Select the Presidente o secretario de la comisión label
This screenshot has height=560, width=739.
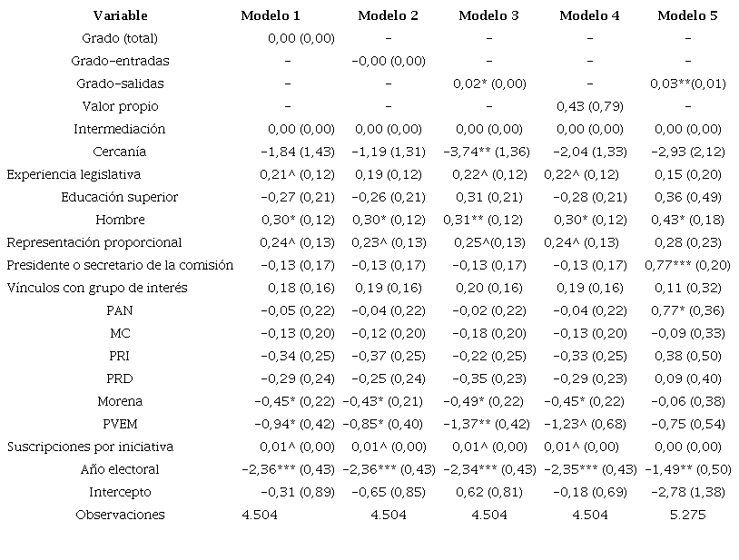[x=120, y=265]
